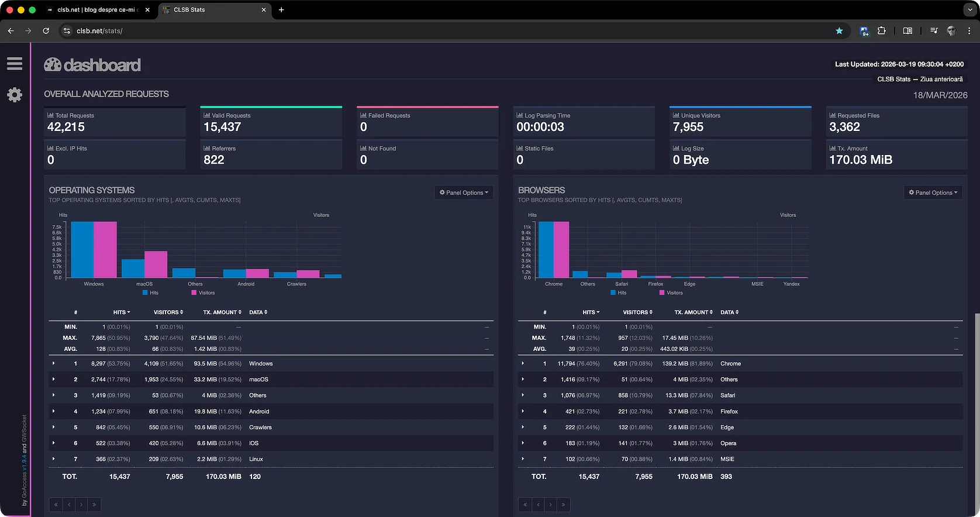Open the browser extensions puzzle icon
The width and height of the screenshot is (980, 517).
tap(882, 31)
